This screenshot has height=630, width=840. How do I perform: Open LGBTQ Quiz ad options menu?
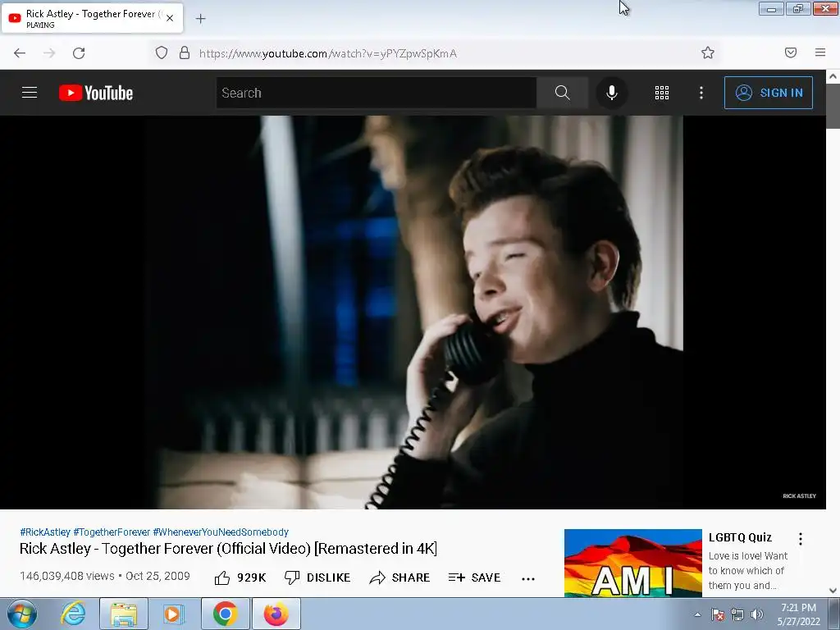click(x=801, y=539)
